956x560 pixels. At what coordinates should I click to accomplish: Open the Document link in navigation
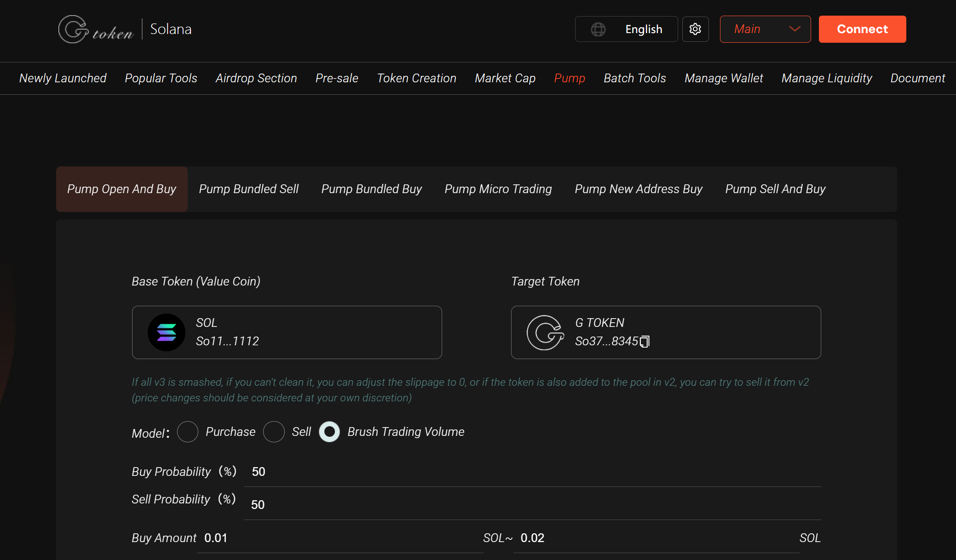tap(917, 78)
